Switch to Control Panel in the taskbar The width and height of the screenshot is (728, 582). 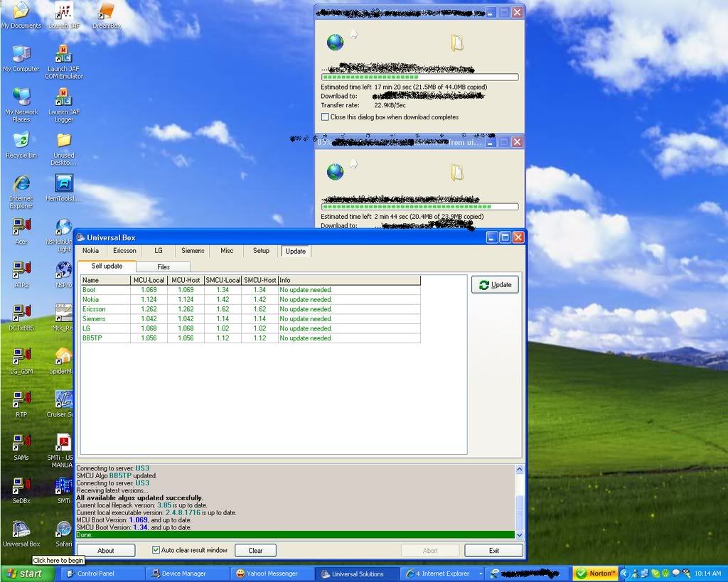103,573
